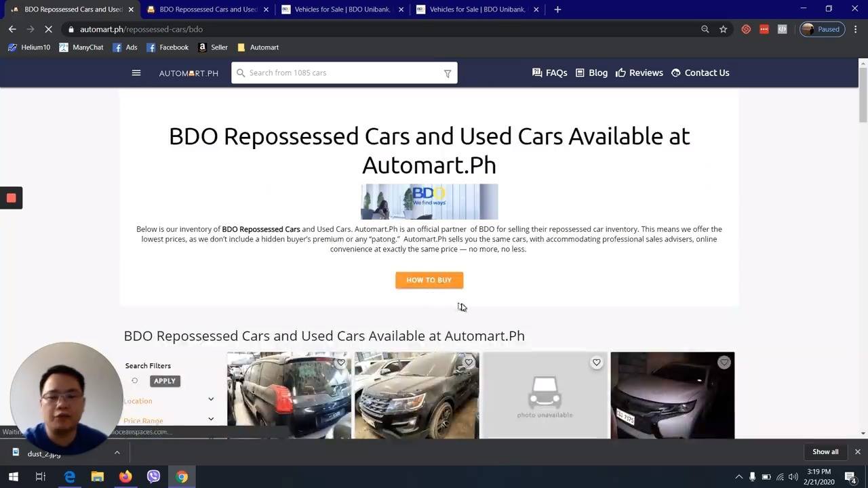868x488 pixels.
Task: Apply the search filters
Action: click(164, 381)
